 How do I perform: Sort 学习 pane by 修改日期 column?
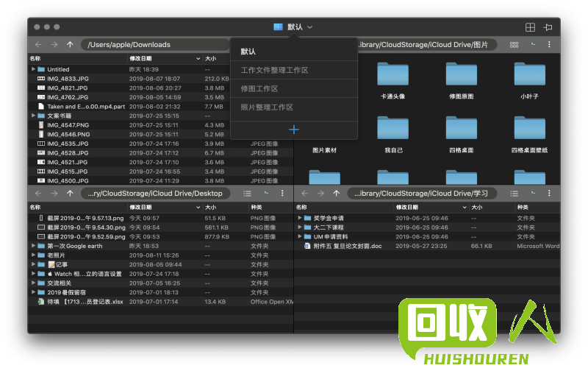click(431, 208)
